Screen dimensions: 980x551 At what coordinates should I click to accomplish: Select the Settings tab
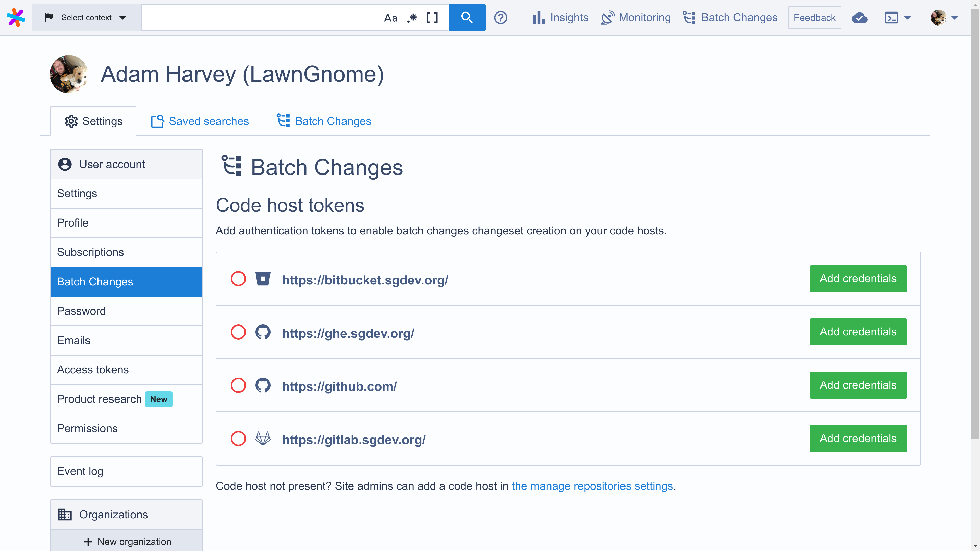tap(93, 121)
